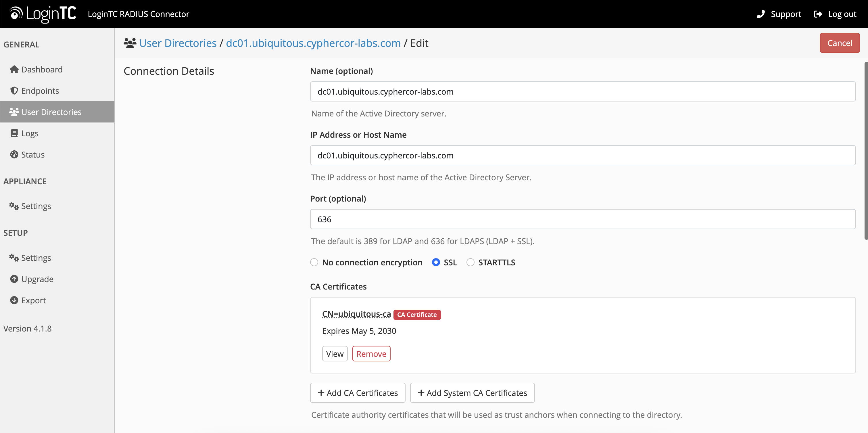Open Export in the sidebar
This screenshot has width=868, height=433.
(57, 300)
